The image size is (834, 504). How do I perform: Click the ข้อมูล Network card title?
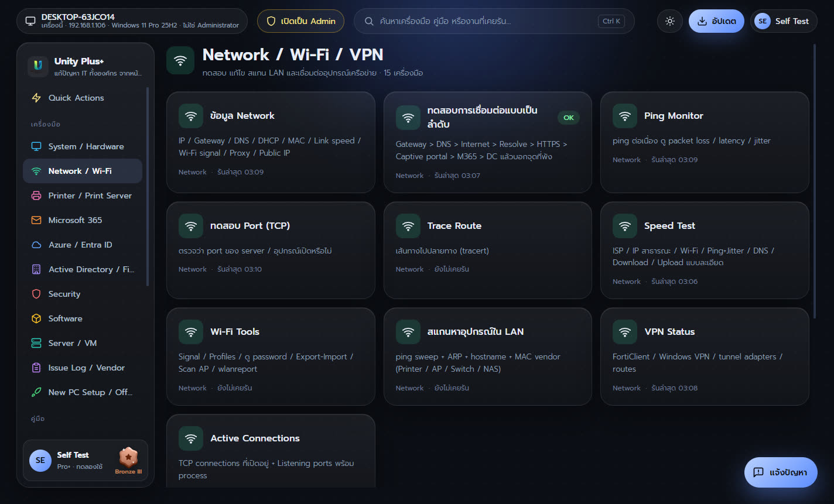click(x=242, y=116)
